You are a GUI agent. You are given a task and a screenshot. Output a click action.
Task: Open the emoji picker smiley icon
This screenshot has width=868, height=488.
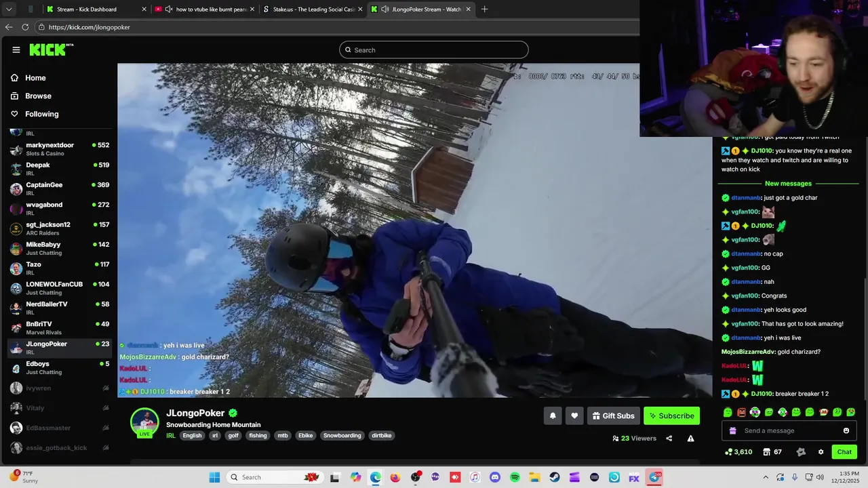[x=846, y=431]
